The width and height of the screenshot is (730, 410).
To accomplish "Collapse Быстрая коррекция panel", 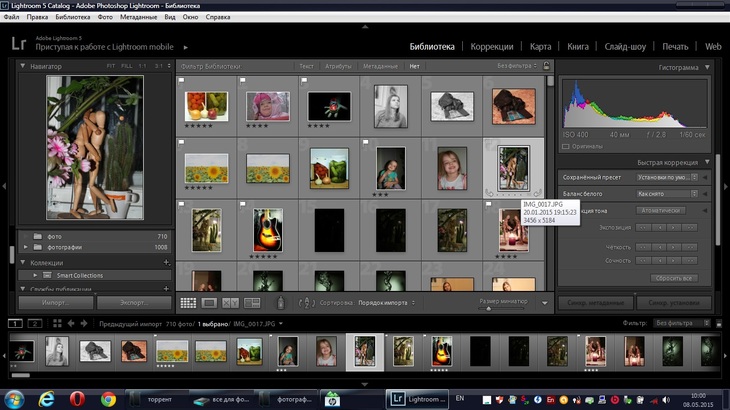I will 707,162.
